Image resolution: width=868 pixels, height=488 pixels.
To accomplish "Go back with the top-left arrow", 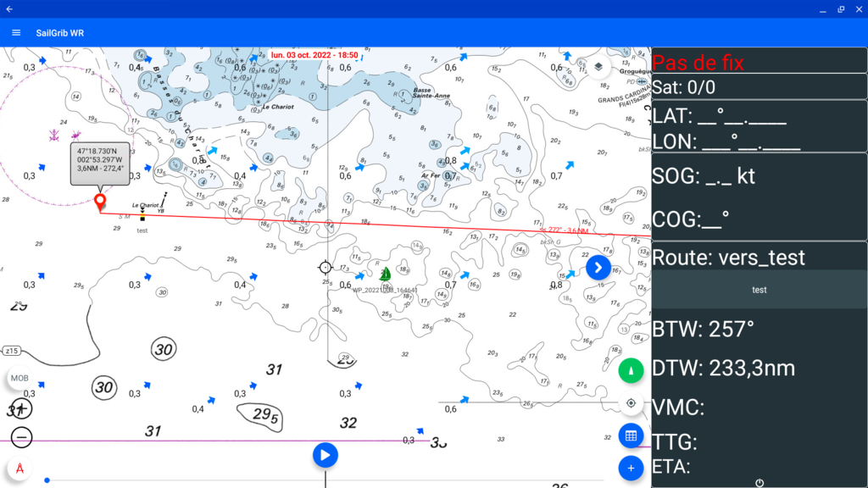I will point(9,8).
